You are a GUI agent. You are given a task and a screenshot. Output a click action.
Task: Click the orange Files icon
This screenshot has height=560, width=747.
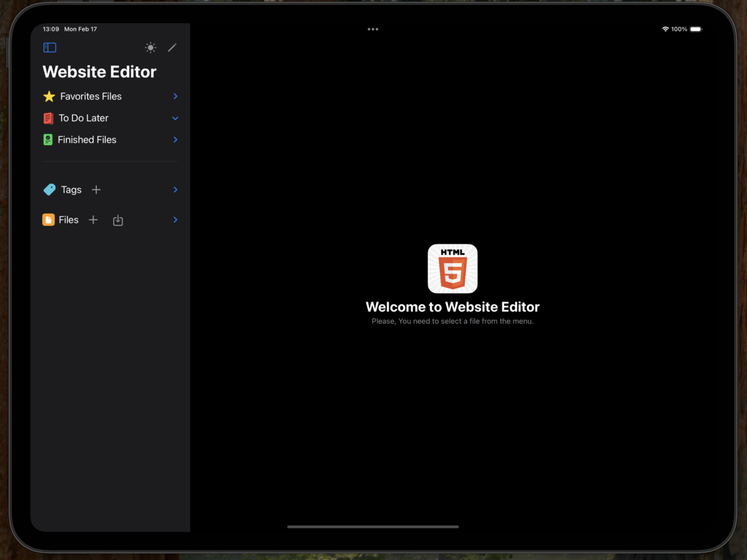[48, 220]
